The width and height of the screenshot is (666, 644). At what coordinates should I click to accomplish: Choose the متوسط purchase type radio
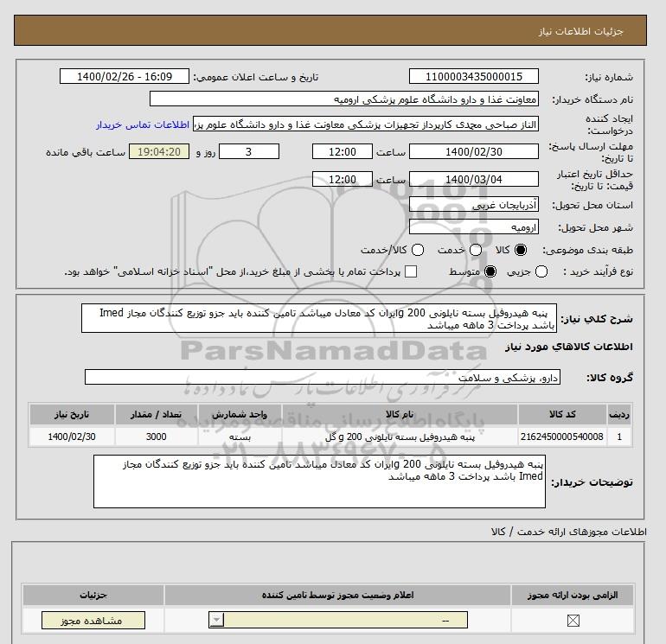(x=490, y=271)
